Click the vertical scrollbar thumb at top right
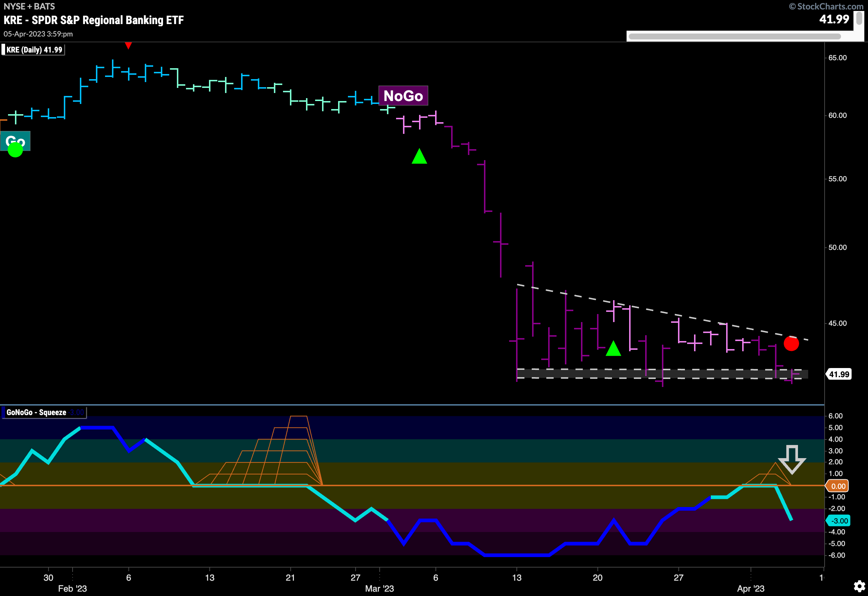Screen dimensions: 868x596 coord(859,18)
